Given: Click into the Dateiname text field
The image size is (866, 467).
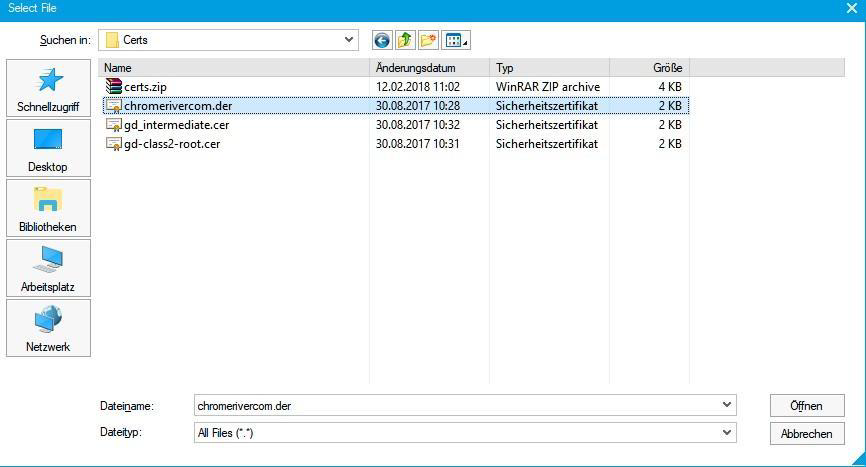Looking at the screenshot, I should [455, 406].
